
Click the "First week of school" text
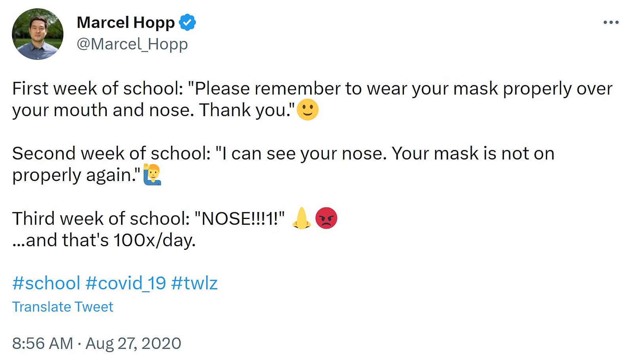(97, 89)
